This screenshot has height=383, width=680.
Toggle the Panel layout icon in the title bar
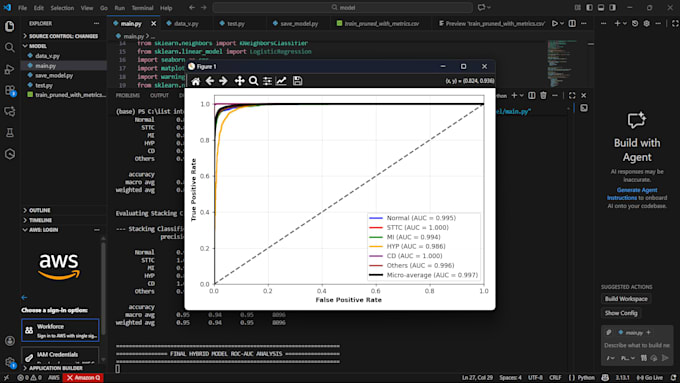(601, 7)
